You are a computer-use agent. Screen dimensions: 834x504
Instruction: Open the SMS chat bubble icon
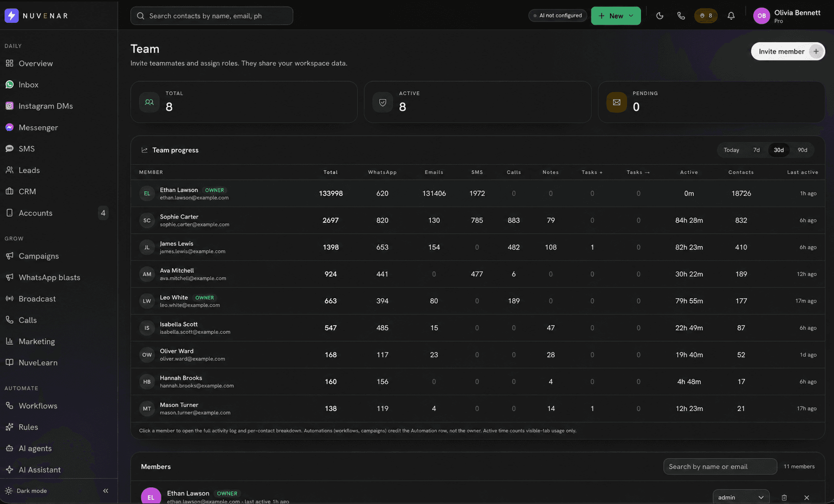[9, 148]
